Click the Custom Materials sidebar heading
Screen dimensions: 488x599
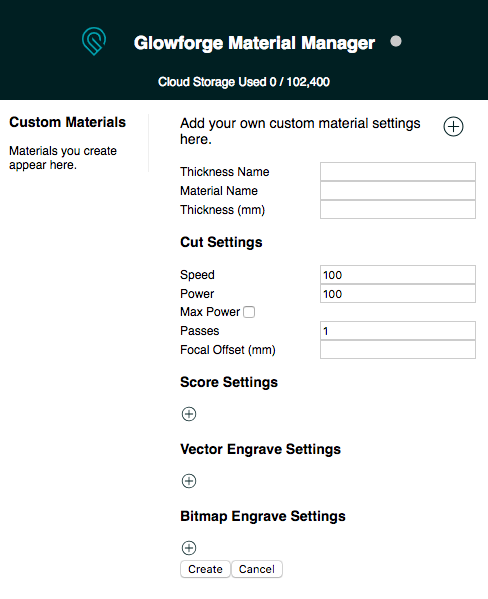[x=67, y=122]
